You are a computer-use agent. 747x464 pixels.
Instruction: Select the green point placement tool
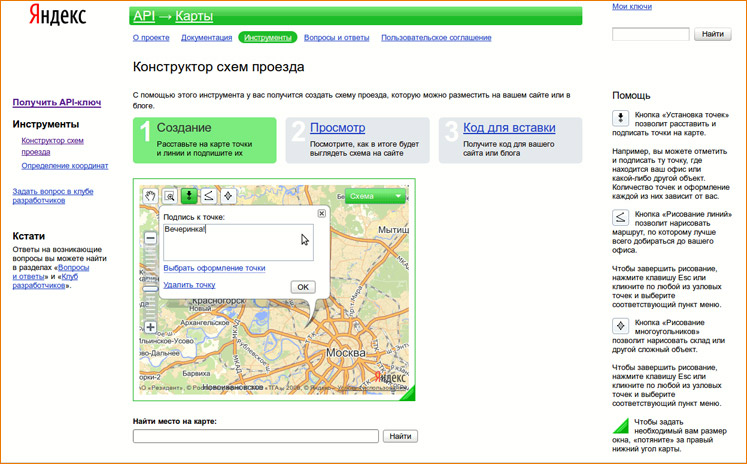click(x=189, y=196)
